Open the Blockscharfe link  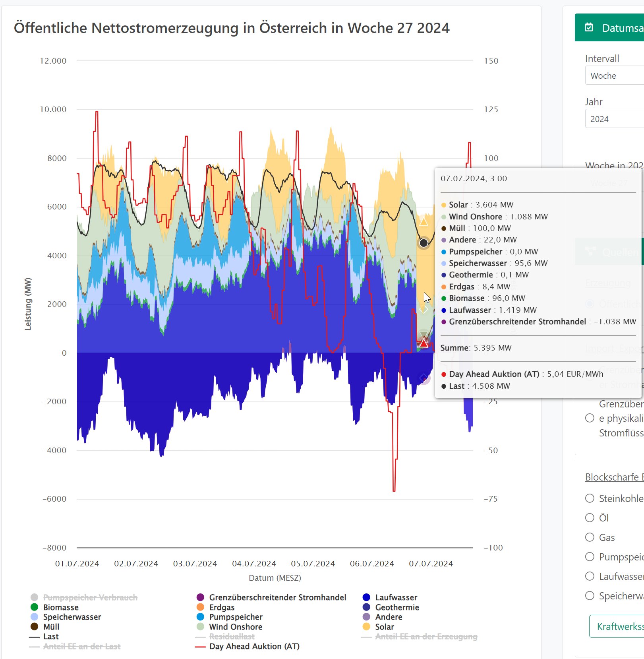coord(614,477)
